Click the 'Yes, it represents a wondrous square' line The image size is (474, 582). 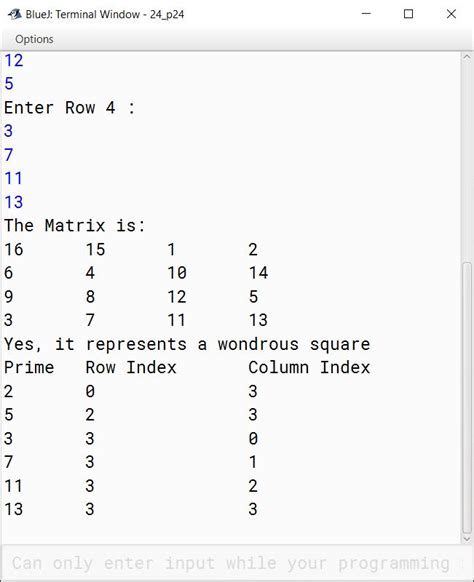187,344
